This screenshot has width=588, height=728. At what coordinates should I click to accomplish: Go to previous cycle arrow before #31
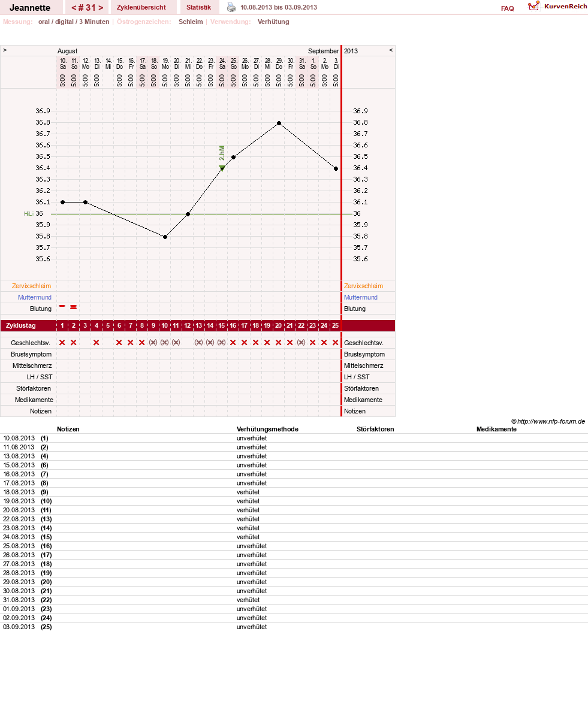coord(74,8)
